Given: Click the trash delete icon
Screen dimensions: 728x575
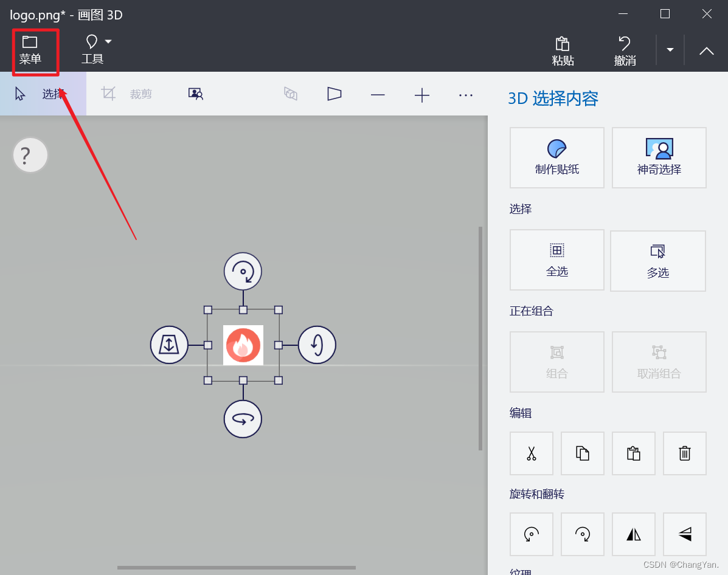Looking at the screenshot, I should point(684,453).
